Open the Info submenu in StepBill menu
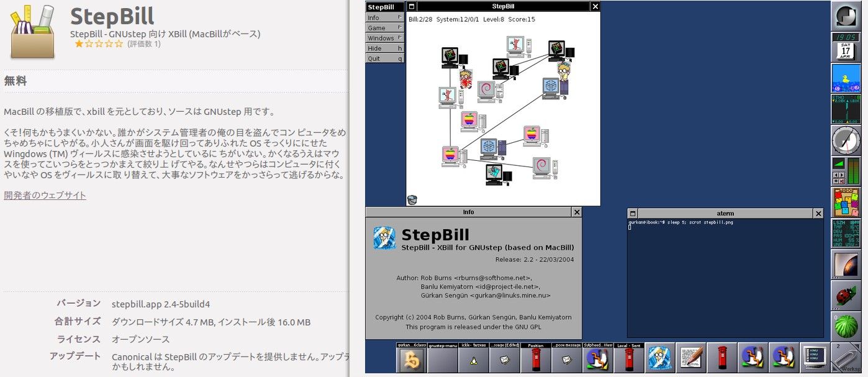 (385, 17)
